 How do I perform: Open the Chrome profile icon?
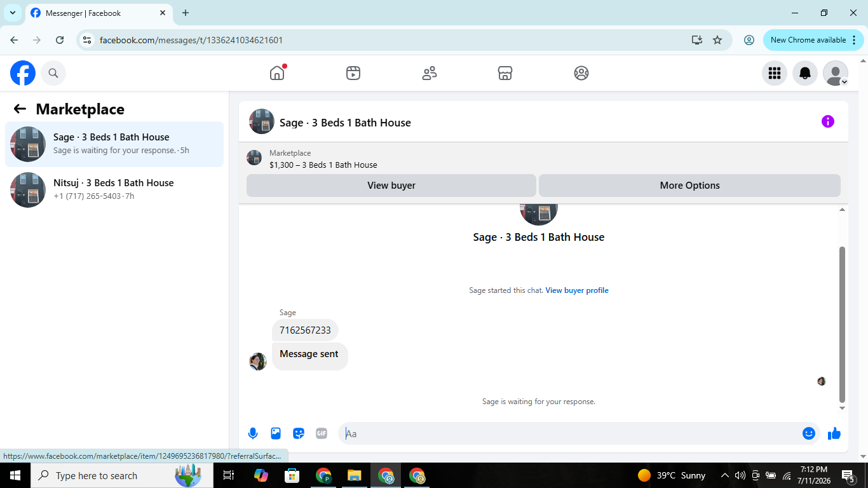749,40
